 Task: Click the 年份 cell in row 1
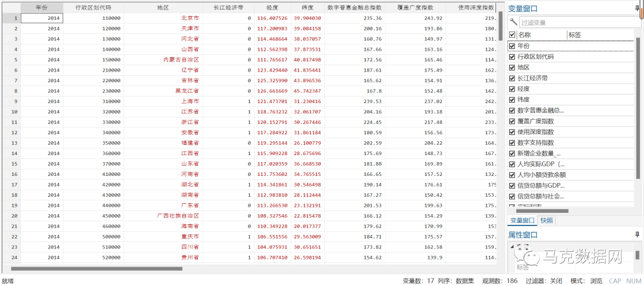click(x=42, y=18)
